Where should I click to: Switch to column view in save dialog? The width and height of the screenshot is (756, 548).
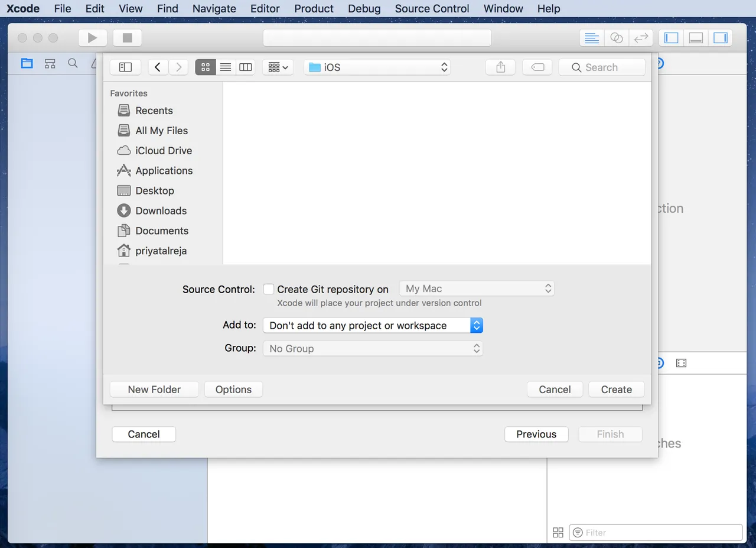coord(245,67)
